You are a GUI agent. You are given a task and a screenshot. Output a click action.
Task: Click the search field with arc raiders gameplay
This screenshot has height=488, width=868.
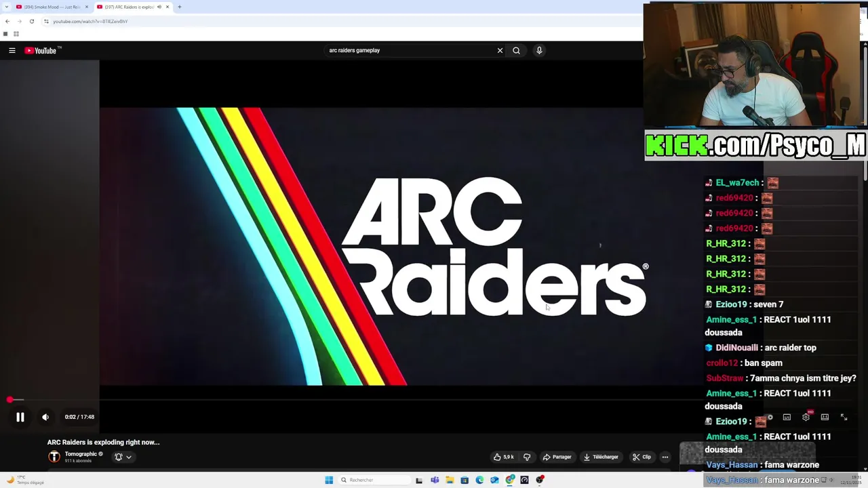pos(410,50)
